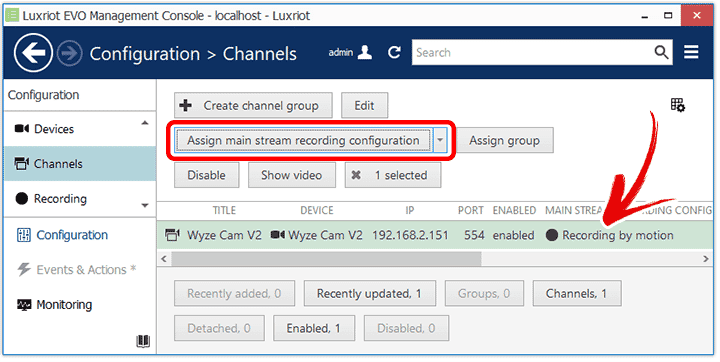The width and height of the screenshot is (720, 362).
Task: Open the admin user account icon
Action: pos(365,52)
